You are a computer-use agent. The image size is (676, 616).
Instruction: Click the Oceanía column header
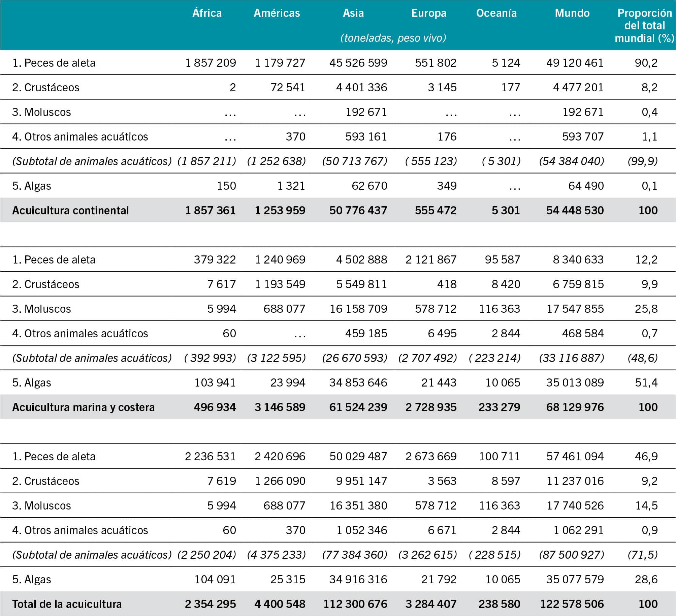pos(496,13)
